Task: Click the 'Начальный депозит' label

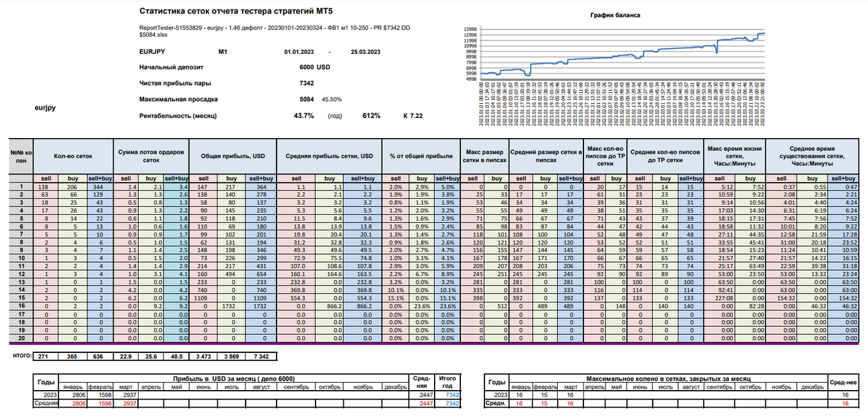Action: point(171,67)
